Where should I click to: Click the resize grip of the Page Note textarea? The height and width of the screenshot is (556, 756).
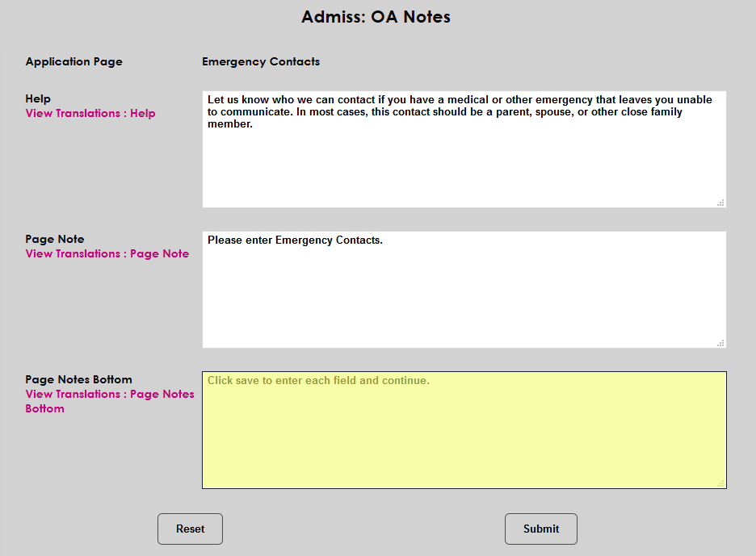(x=720, y=343)
